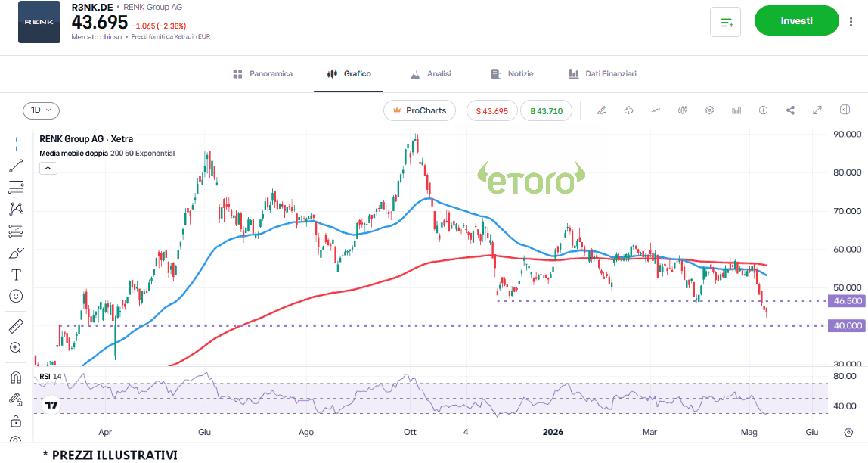Open indicators bar chart icon
Screen dimensions: 868x463
point(736,110)
